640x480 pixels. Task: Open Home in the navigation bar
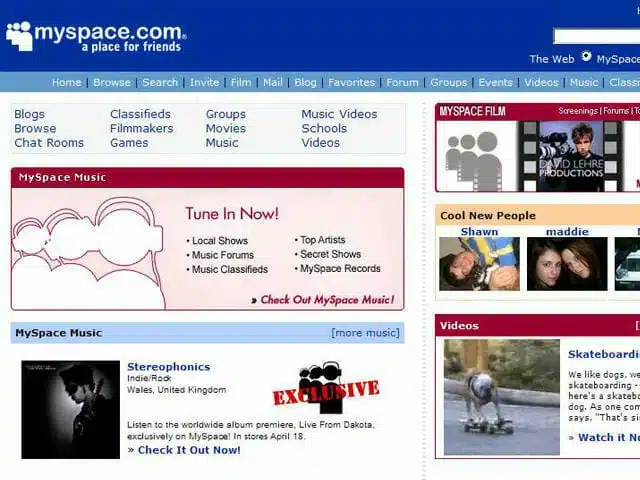pos(66,82)
